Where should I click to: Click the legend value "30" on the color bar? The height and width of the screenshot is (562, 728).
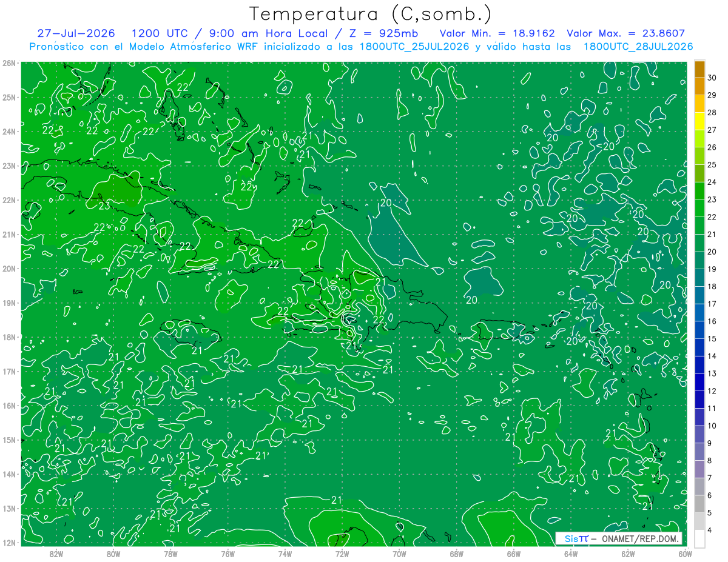pos(712,78)
